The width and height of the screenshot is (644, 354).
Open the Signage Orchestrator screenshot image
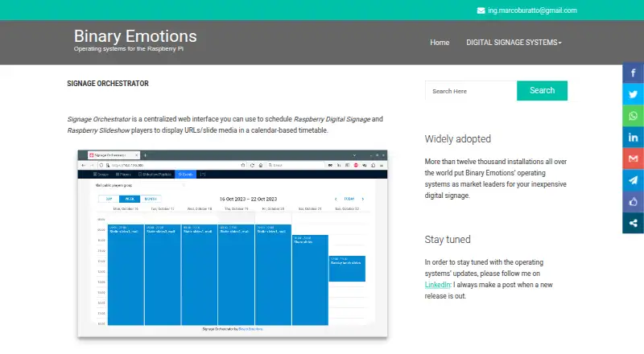233,244
